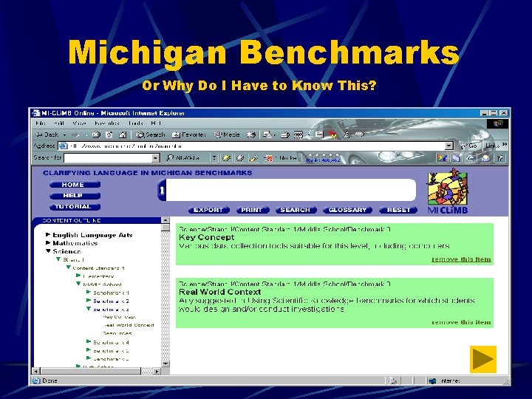Click outline horizontal scrollbar right arrow
The image size is (532, 399).
(x=157, y=371)
